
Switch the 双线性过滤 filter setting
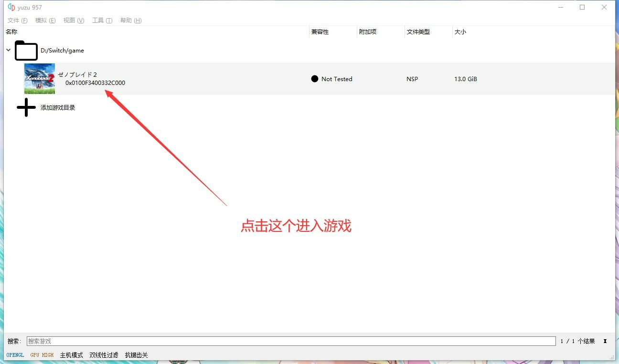pos(104,355)
